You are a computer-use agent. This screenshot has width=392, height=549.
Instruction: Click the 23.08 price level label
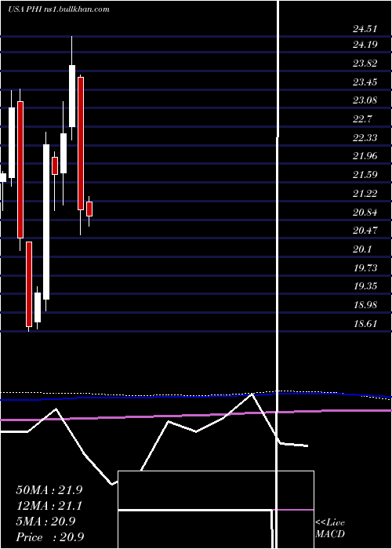click(x=365, y=100)
